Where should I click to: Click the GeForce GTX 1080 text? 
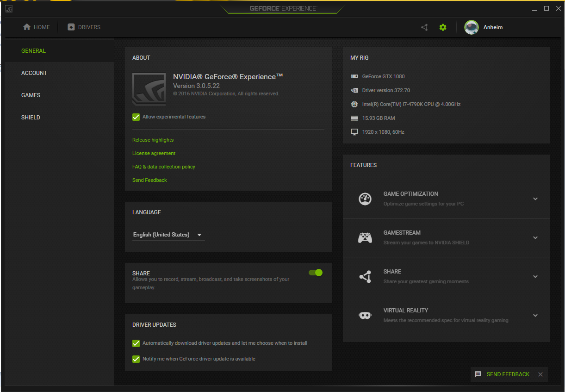(x=384, y=76)
